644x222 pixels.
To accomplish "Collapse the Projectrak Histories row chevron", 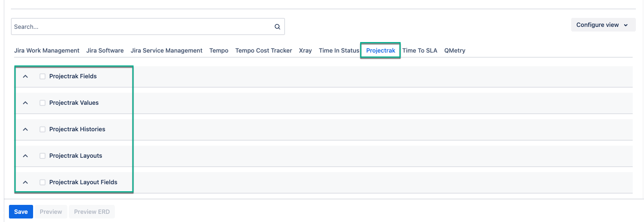I will tap(25, 129).
